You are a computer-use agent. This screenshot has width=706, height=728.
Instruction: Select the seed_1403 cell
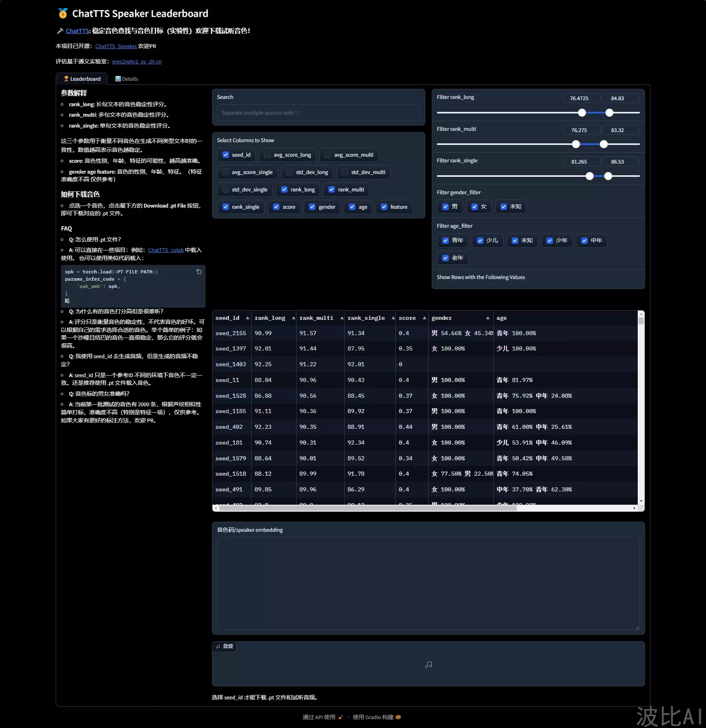(x=231, y=365)
